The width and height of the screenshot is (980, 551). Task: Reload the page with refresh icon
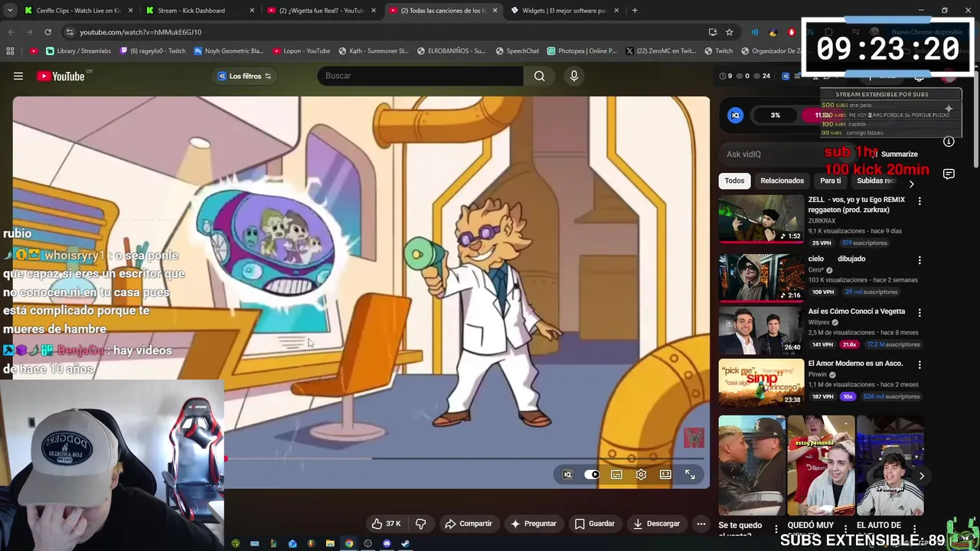[x=47, y=32]
